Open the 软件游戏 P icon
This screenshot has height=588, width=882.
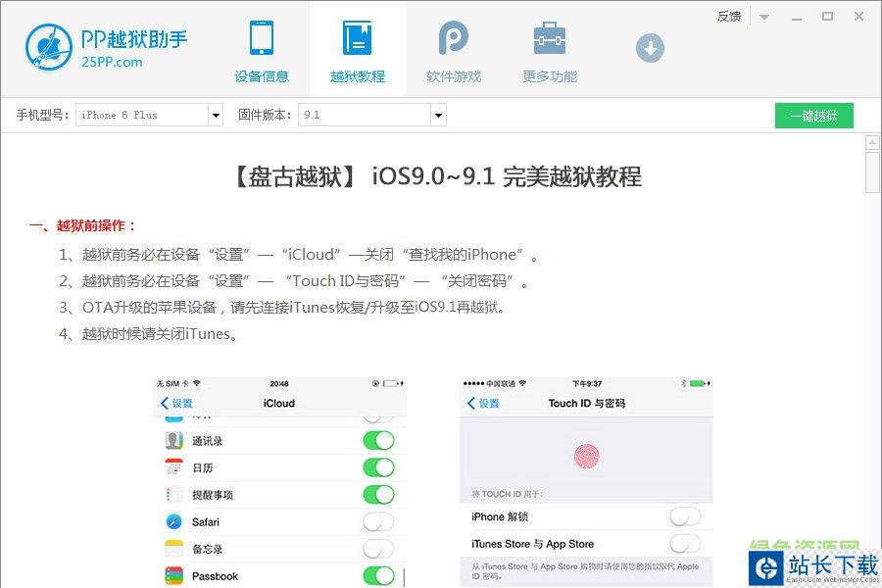point(453,39)
